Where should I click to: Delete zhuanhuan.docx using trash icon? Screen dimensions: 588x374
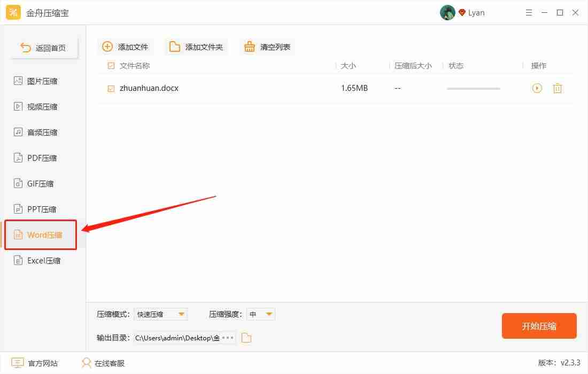[558, 88]
